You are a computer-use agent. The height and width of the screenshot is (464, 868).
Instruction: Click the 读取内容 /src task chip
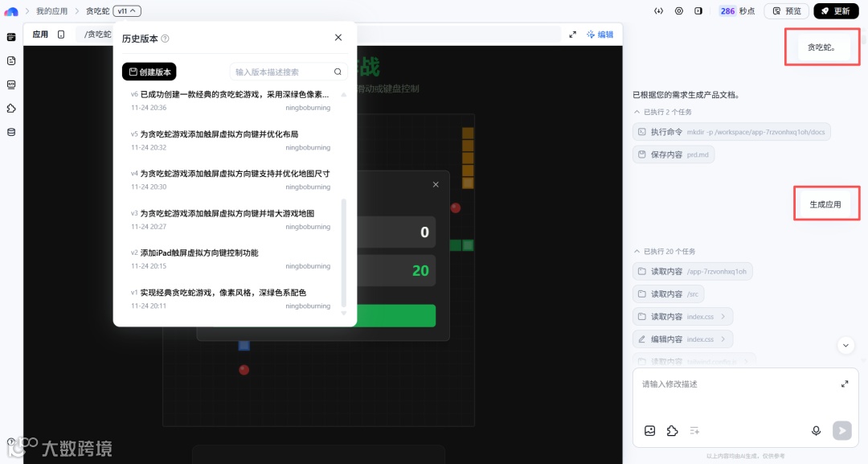(668, 294)
